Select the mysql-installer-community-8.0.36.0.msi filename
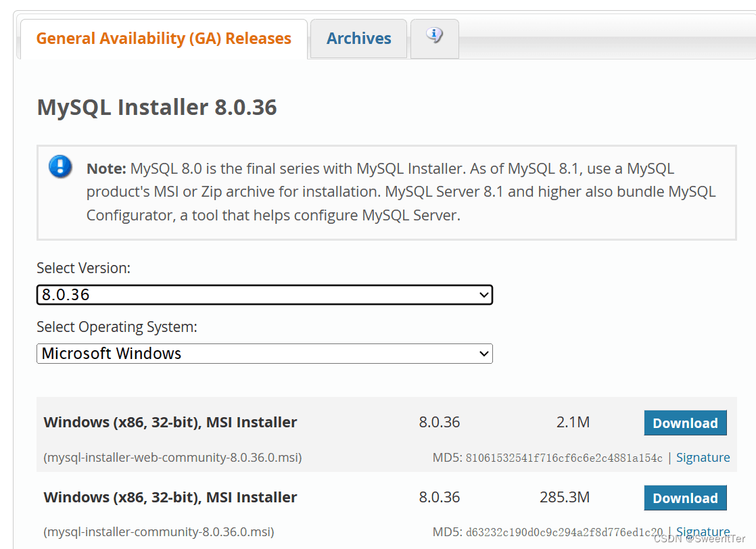This screenshot has height=549, width=756. [x=159, y=531]
